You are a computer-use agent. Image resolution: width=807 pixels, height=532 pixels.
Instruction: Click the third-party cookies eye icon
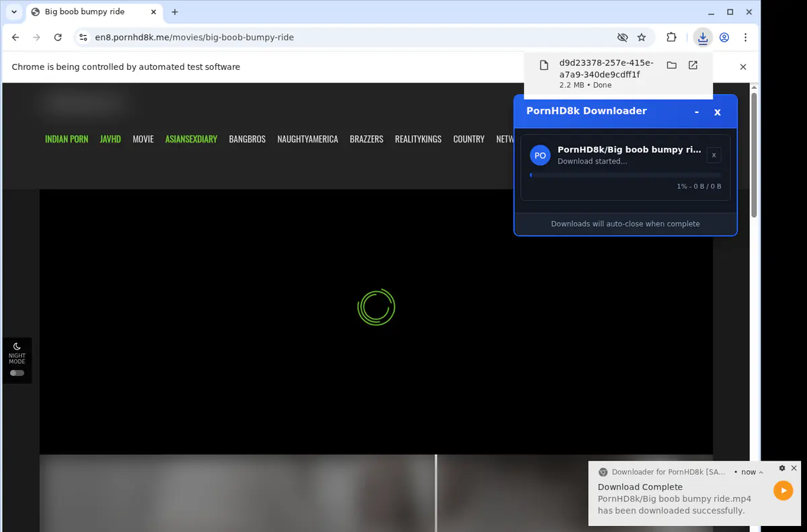point(622,38)
